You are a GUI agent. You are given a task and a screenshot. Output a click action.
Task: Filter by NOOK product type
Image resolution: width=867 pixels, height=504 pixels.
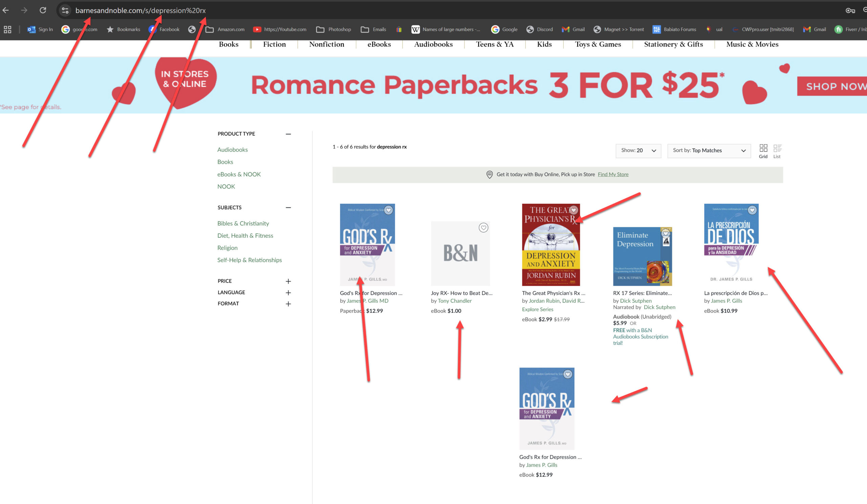pyautogui.click(x=226, y=187)
